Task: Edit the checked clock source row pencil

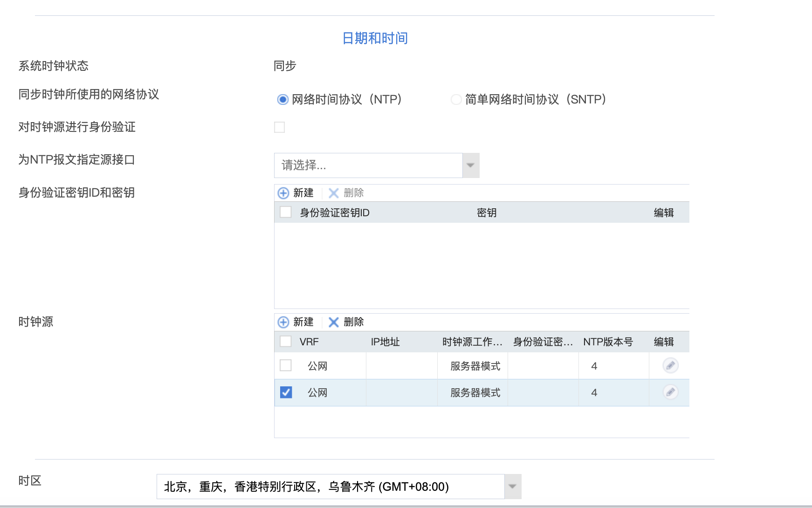Action: 670,392
